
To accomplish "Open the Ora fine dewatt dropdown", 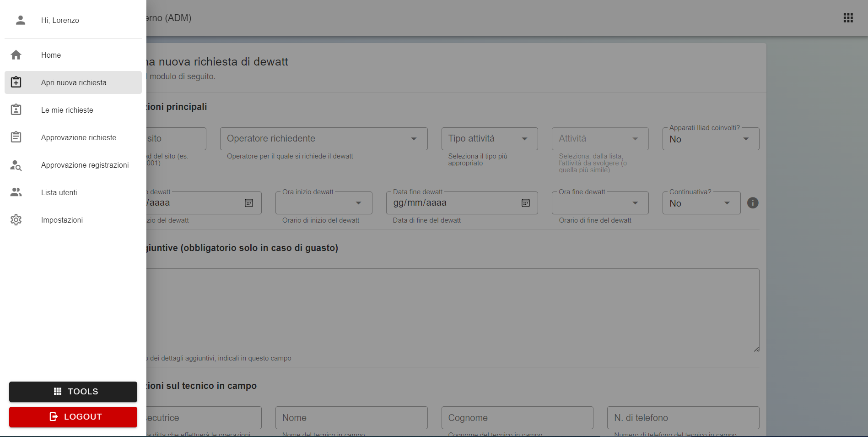I will coord(600,203).
